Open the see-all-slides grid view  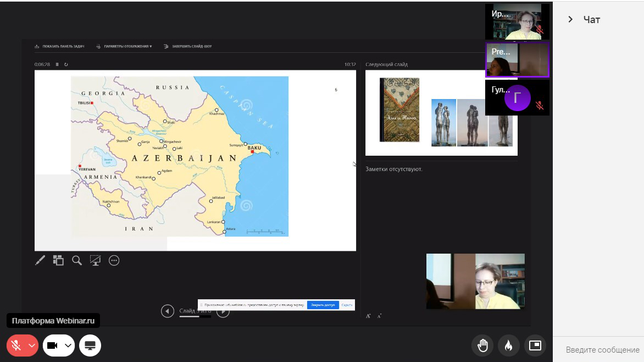[58, 261]
